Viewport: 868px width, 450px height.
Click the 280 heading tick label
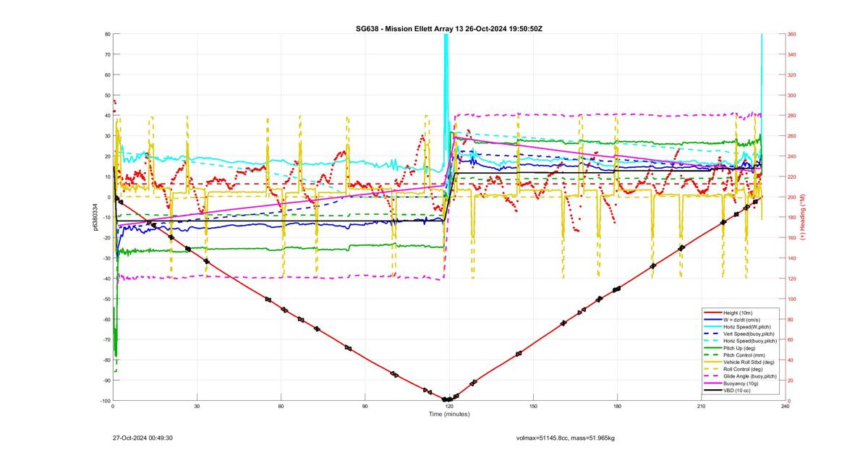(x=792, y=116)
